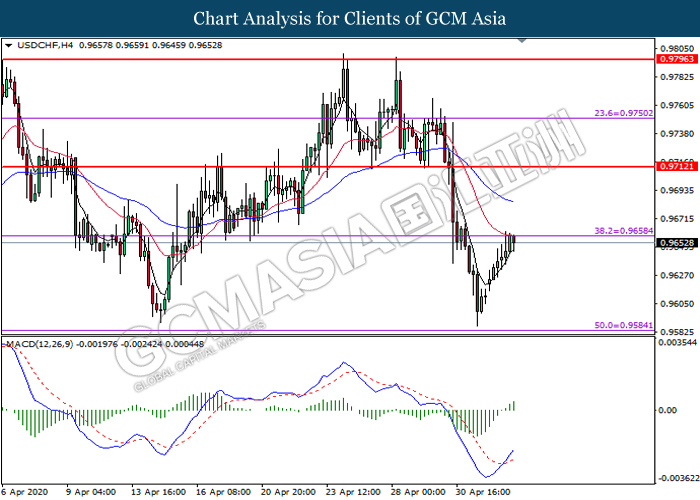Select the 50.0=0.95841 Fibonacci label
The height and width of the screenshot is (500, 700).
point(624,325)
